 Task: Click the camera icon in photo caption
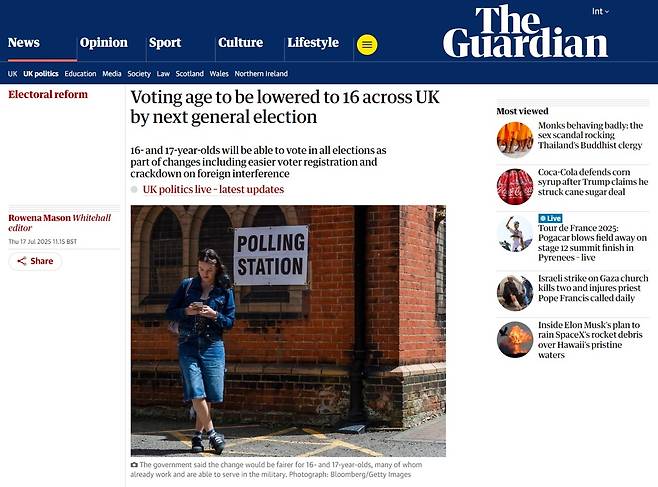(x=135, y=465)
